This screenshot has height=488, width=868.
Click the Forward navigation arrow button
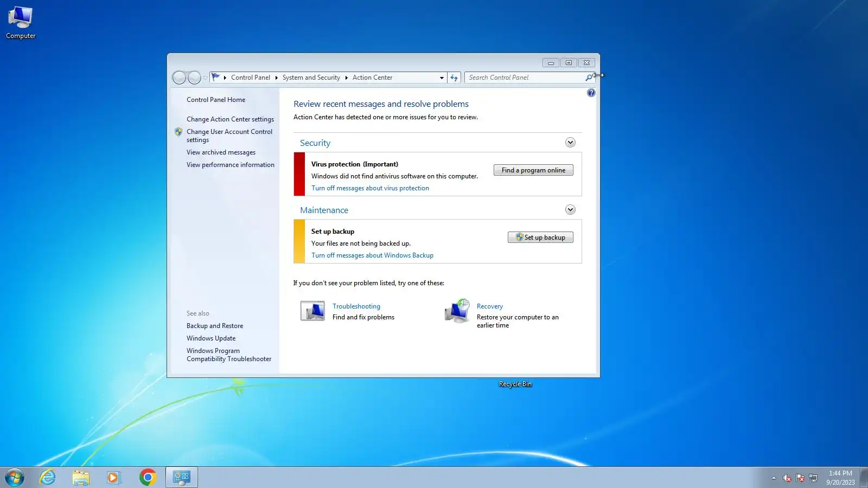click(x=194, y=78)
